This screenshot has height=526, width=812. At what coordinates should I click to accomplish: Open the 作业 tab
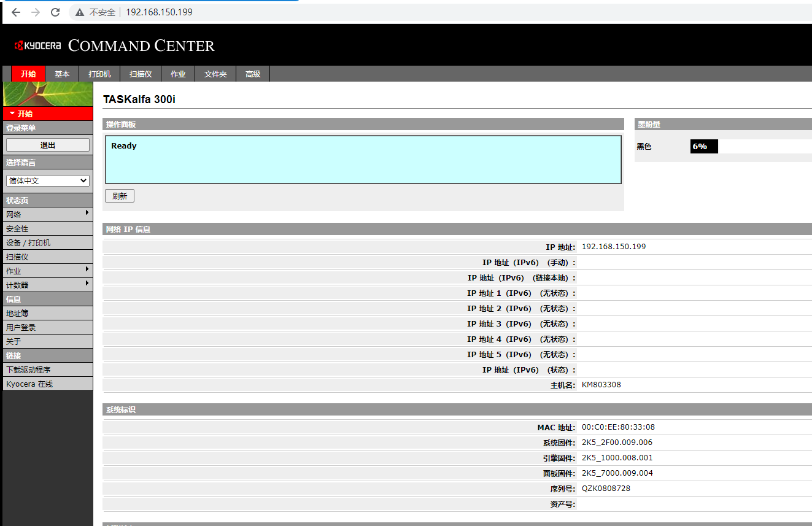pyautogui.click(x=178, y=74)
